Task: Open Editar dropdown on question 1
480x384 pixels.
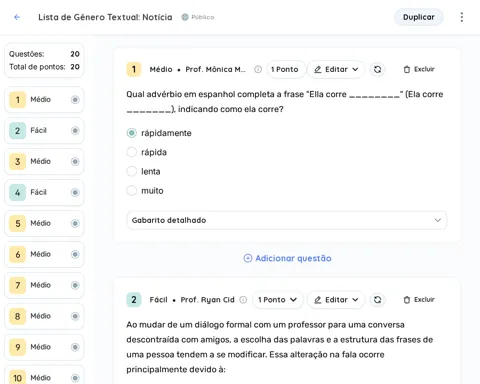Action: [336, 69]
